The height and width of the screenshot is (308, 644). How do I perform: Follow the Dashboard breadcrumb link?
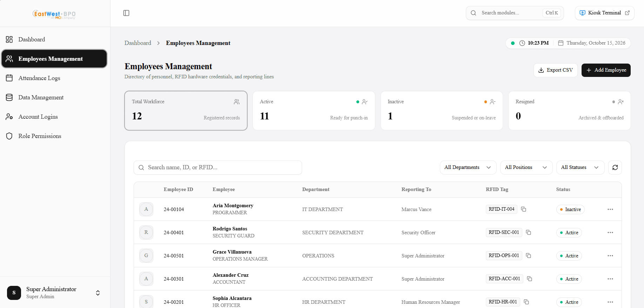coord(138,43)
